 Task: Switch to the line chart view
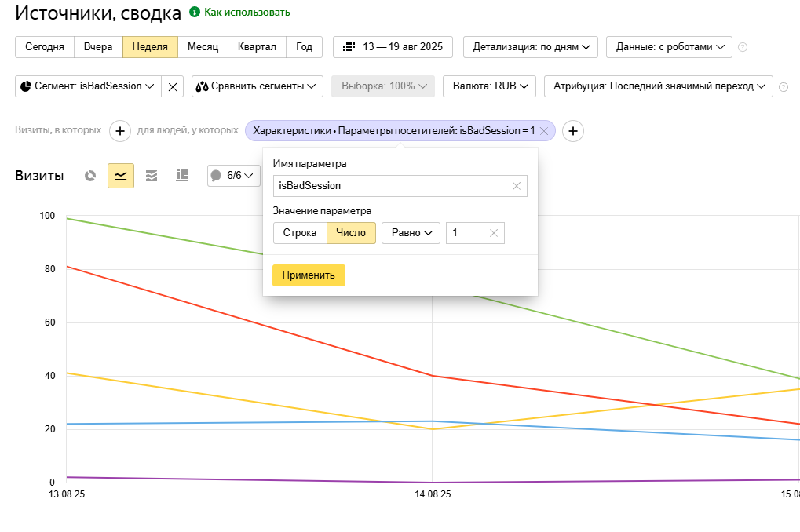click(x=121, y=176)
